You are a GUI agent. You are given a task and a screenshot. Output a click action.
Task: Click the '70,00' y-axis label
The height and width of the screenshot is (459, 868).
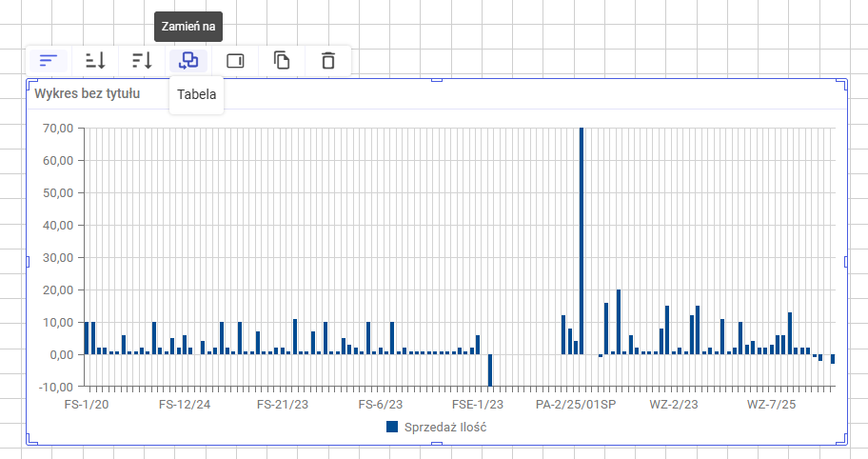[x=57, y=128]
